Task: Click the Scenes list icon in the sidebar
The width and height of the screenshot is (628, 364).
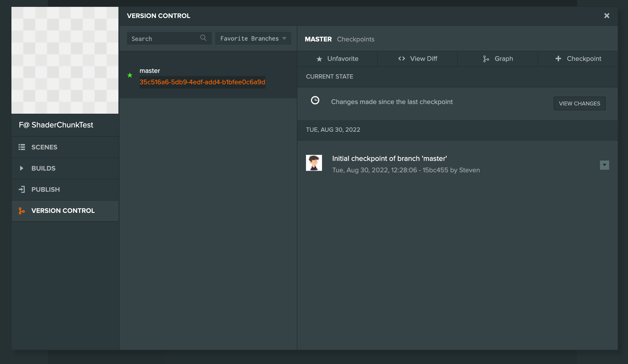Action: click(x=22, y=147)
